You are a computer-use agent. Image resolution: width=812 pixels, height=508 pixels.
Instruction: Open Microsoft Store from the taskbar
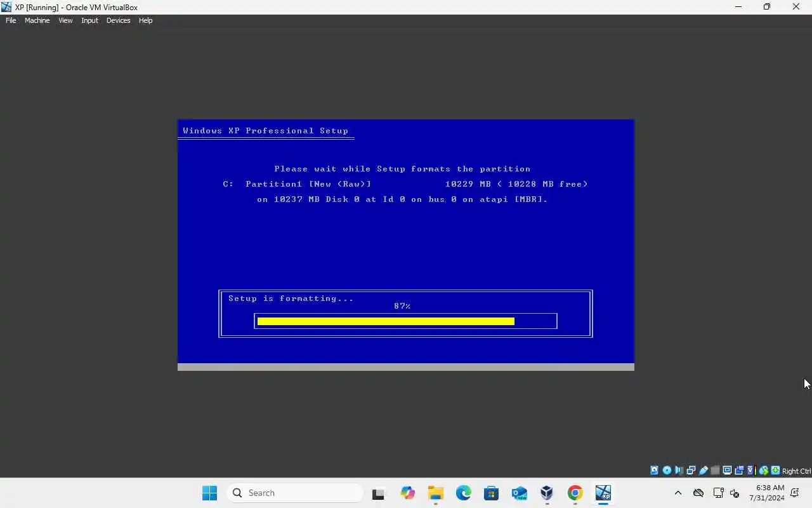(491, 493)
